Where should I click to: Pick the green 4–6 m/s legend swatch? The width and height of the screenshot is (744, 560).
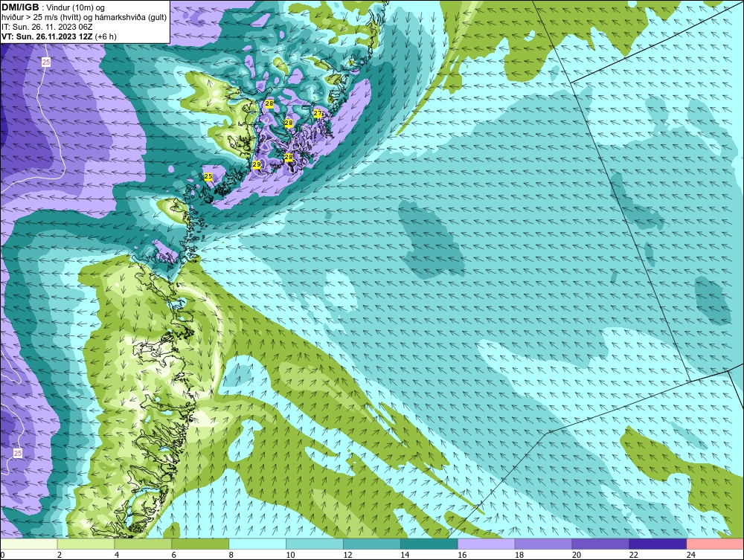(x=143, y=544)
